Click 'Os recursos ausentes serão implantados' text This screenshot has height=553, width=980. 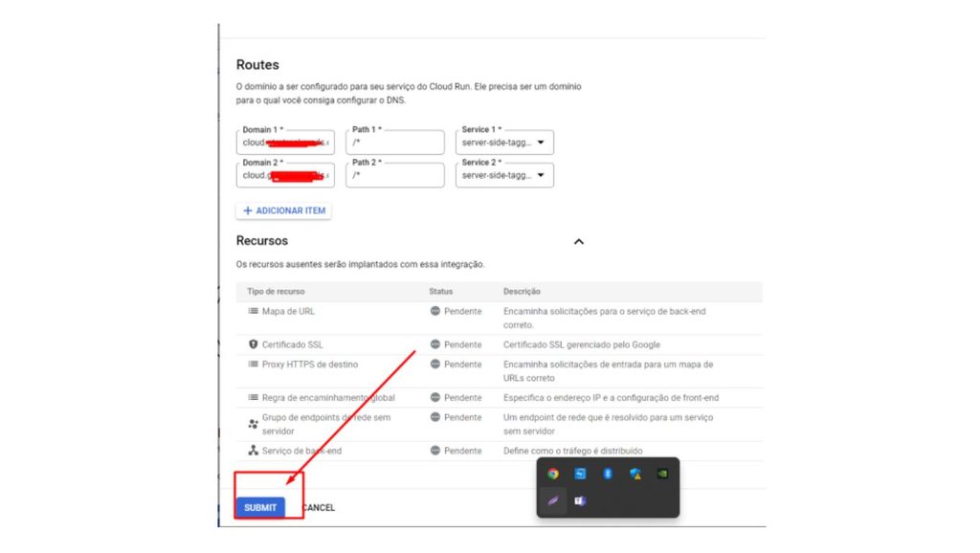[x=360, y=264]
